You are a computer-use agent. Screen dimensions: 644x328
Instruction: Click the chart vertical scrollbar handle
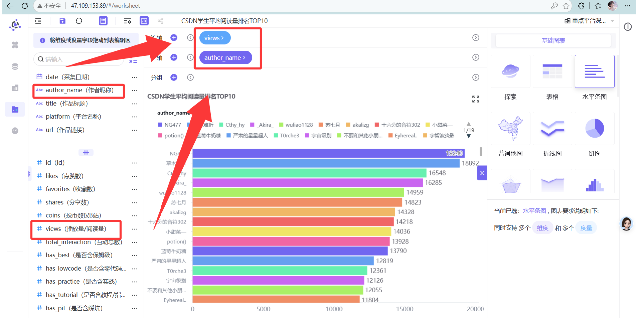(x=481, y=151)
